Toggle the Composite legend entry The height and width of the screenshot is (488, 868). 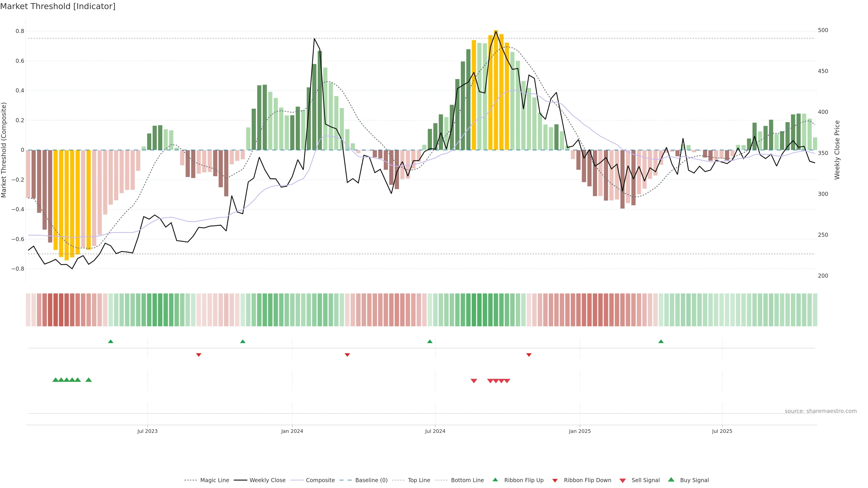point(320,480)
